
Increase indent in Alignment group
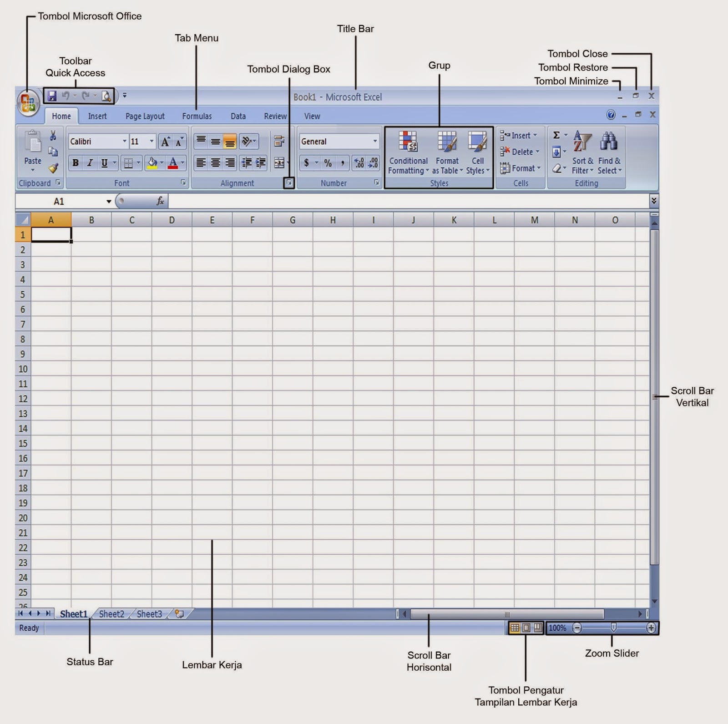261,163
